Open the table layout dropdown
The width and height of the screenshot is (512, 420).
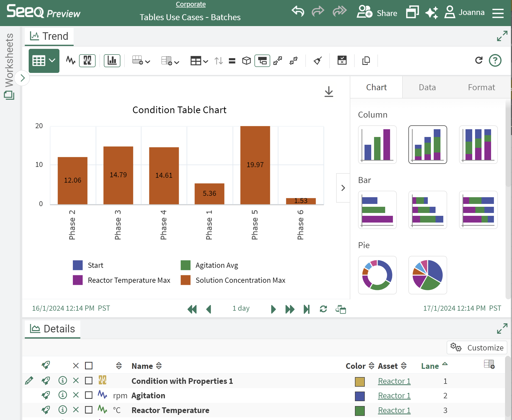[x=199, y=61]
